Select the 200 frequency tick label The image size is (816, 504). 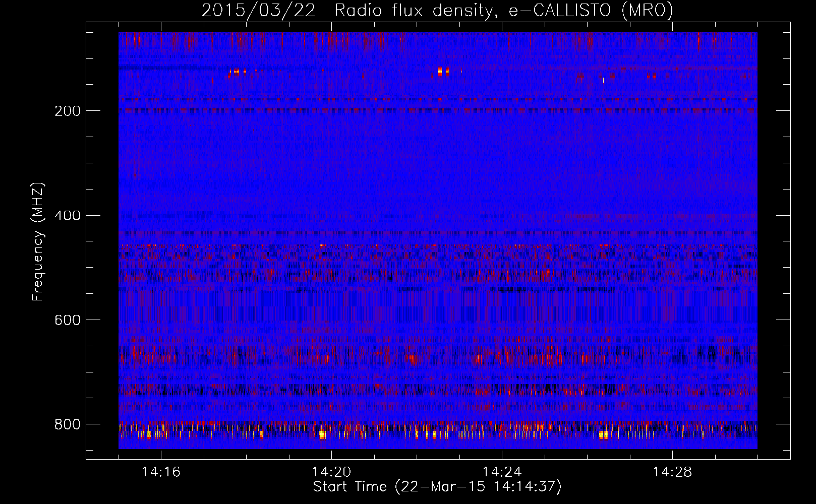pyautogui.click(x=68, y=111)
